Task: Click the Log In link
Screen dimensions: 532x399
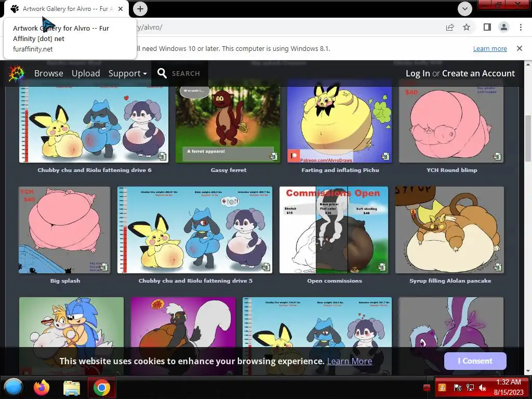Action: 418,73
